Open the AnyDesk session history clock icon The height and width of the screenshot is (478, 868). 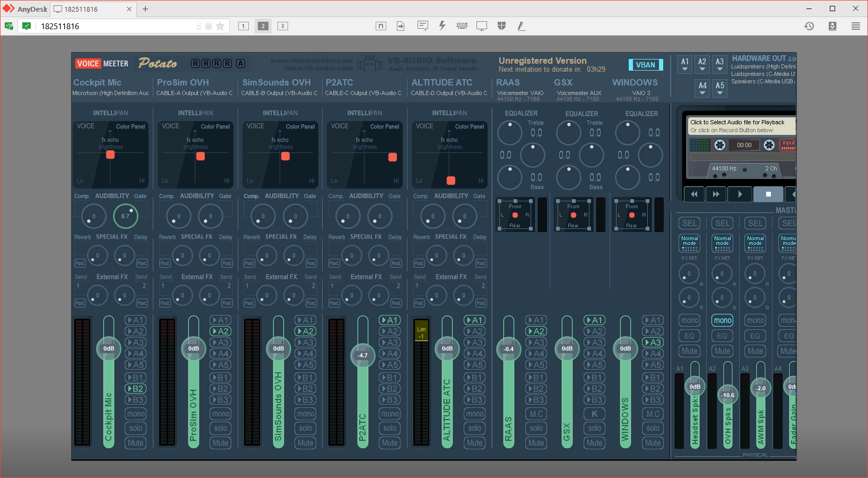[809, 26]
